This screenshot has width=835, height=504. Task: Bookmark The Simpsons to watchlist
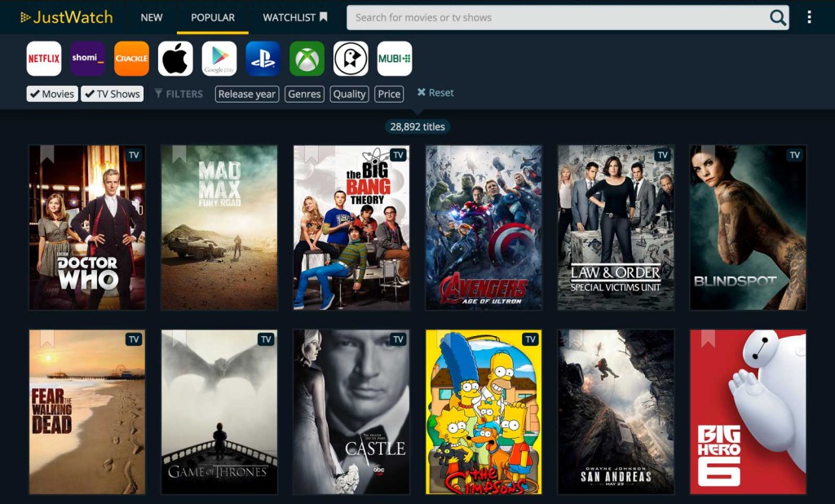pos(443,338)
